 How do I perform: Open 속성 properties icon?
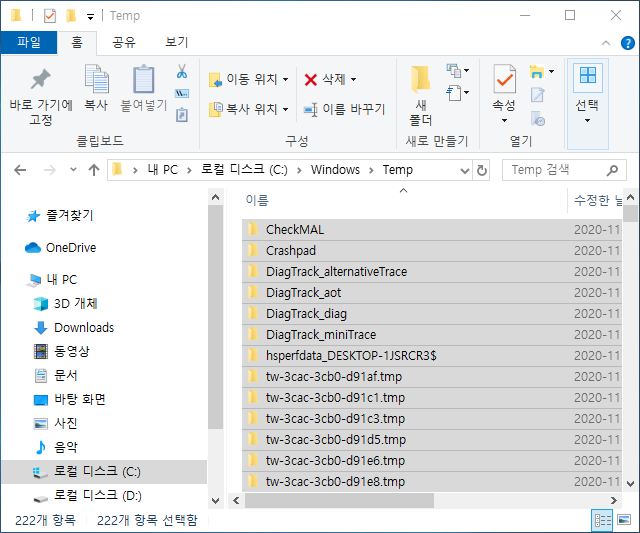click(504, 79)
